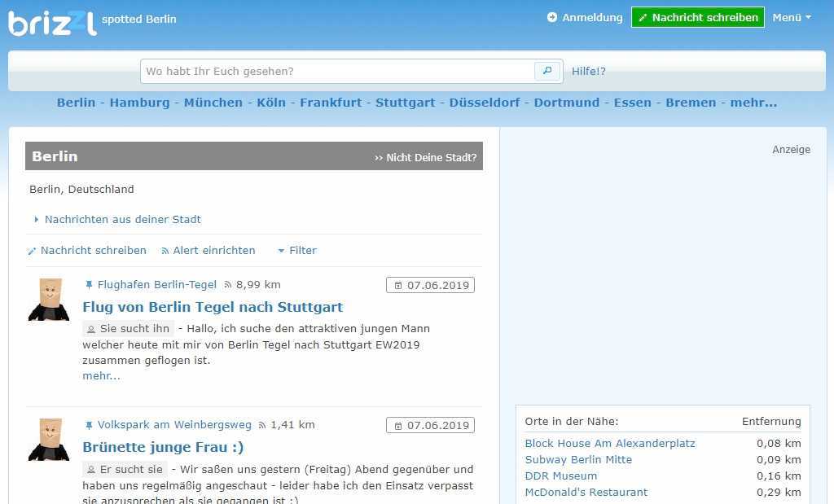This screenshot has width=834, height=504.
Task: Expand the Filter dropdown
Action: pyautogui.click(x=297, y=251)
